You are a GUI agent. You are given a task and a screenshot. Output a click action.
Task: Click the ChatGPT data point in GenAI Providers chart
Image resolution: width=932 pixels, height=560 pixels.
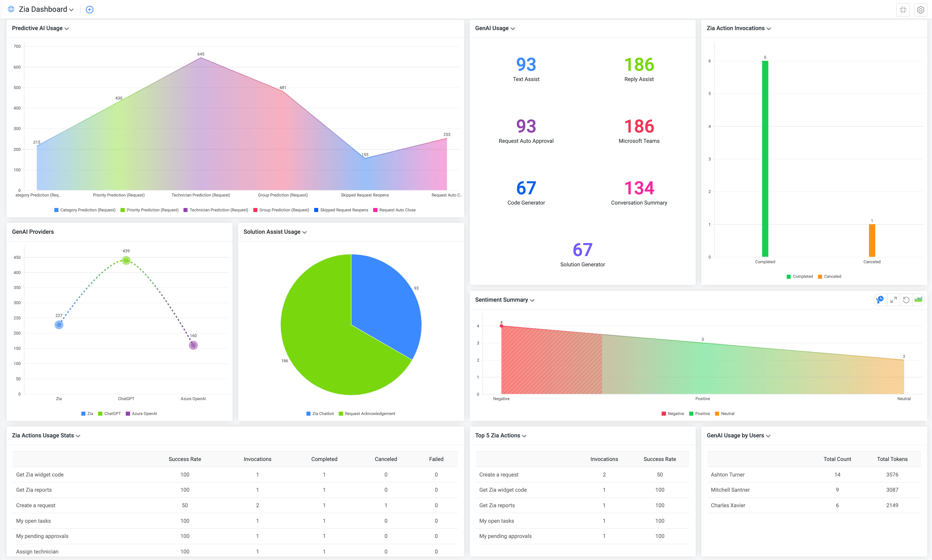tap(126, 260)
